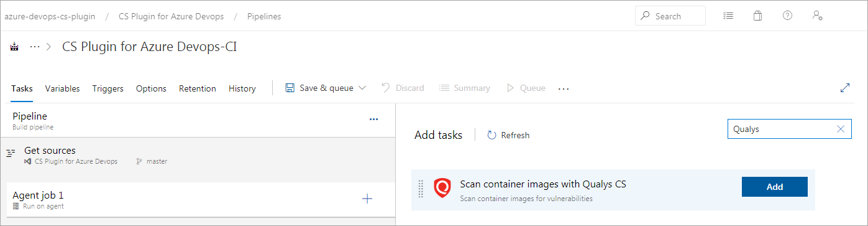Image resolution: width=868 pixels, height=226 pixels.
Task: Click the Get sources icon
Action: 11,153
